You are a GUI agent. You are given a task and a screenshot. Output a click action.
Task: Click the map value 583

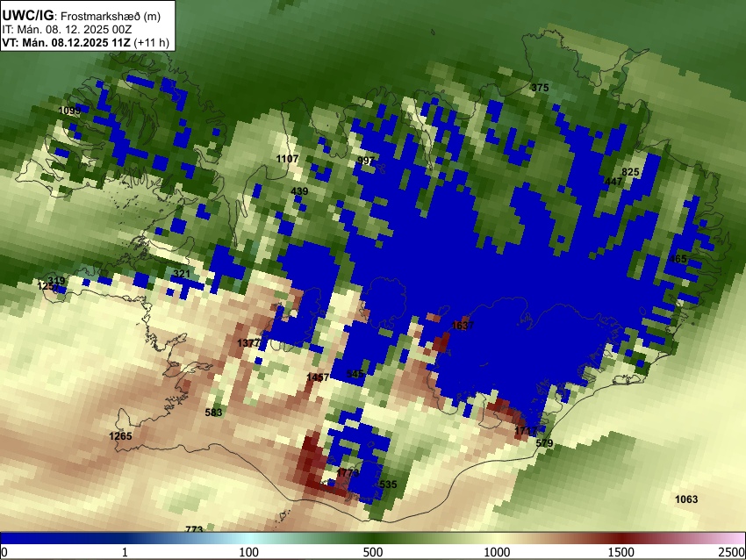[213, 413]
